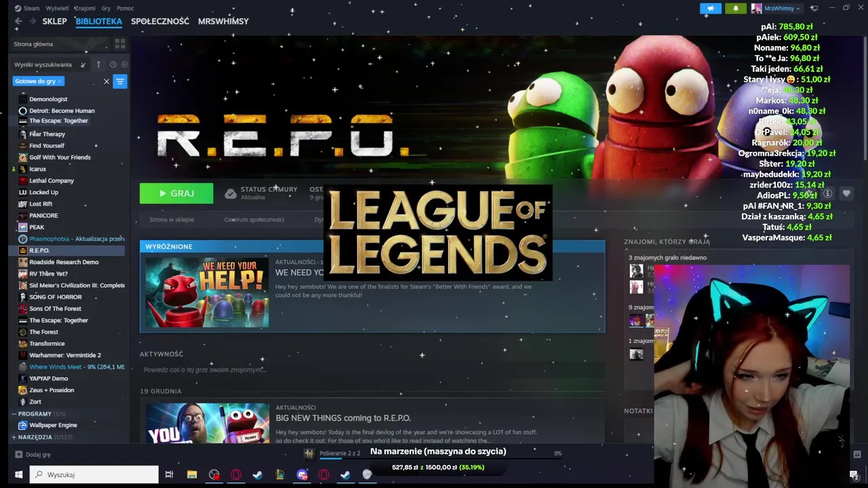
Task: Open the Steam logo menu
Action: point(18,8)
